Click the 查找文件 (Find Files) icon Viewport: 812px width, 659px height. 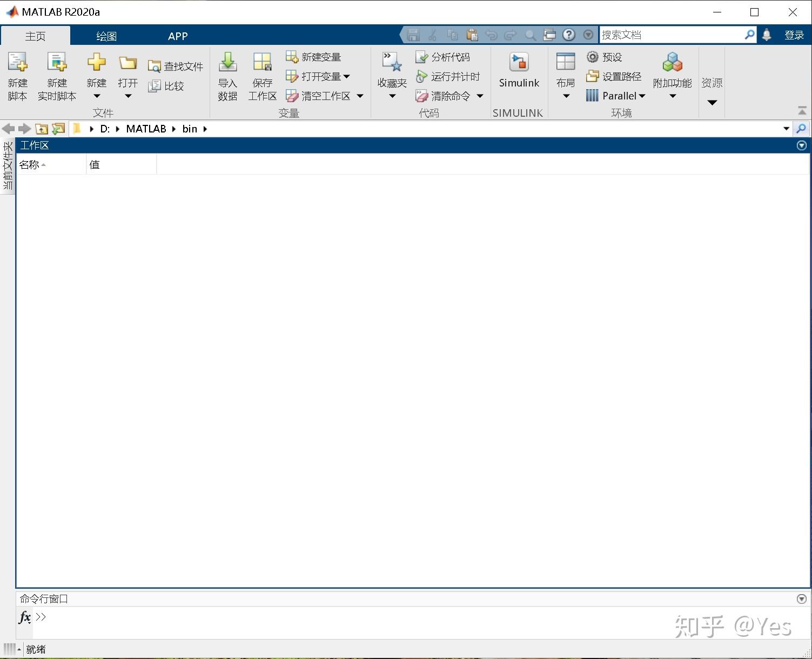pos(176,65)
